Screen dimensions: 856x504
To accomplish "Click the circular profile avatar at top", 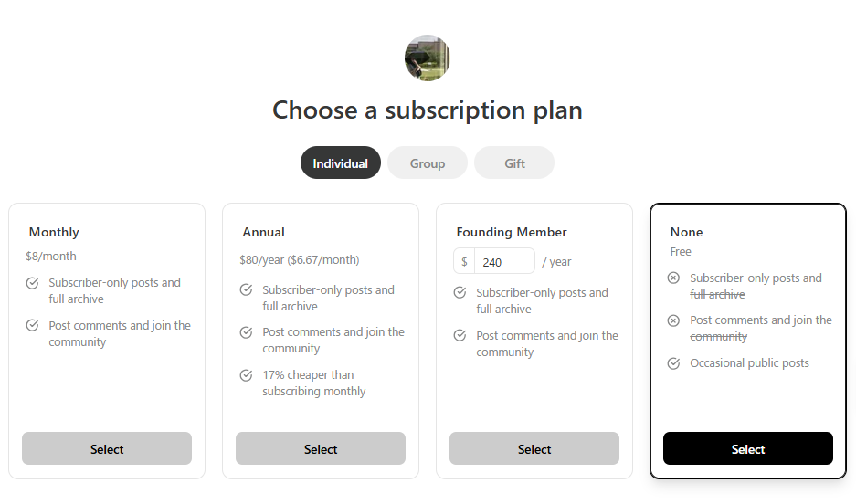I will tap(428, 58).
